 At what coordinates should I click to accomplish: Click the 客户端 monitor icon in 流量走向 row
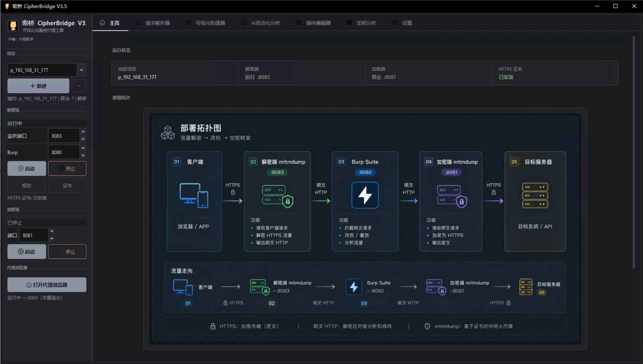183,287
